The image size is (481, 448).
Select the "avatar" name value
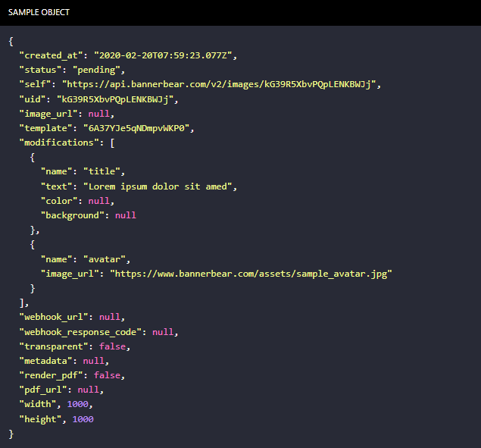(107, 258)
